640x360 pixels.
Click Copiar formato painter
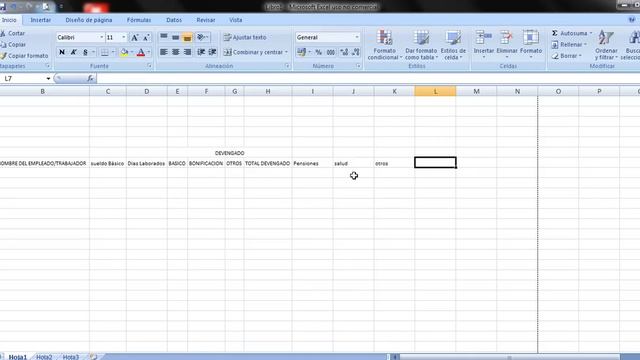click(x=24, y=56)
